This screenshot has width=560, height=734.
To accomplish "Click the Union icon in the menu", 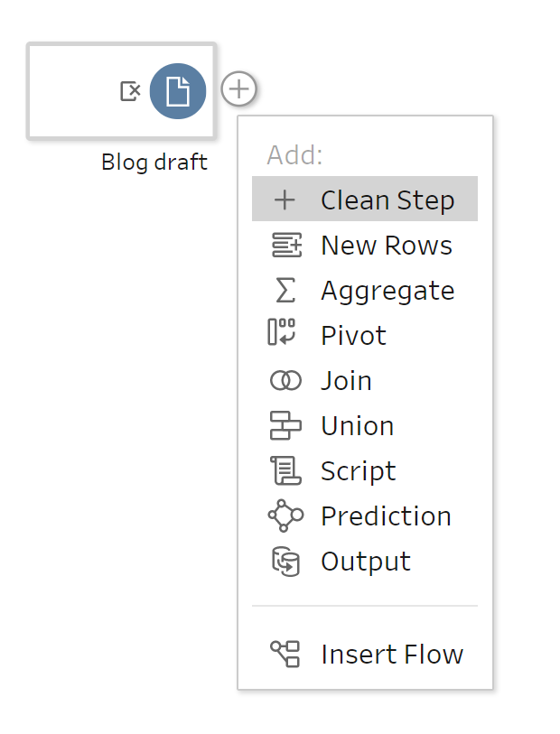I will coord(285,425).
